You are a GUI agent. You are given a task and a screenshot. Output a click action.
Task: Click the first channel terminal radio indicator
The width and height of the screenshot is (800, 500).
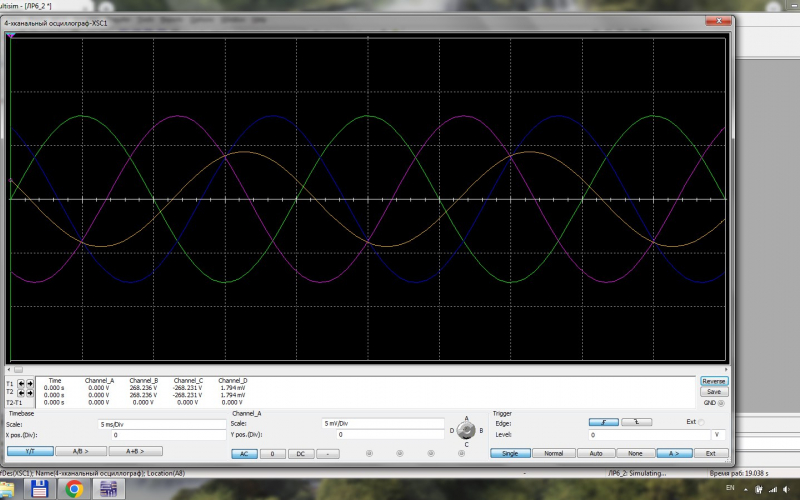pyautogui.click(x=369, y=453)
